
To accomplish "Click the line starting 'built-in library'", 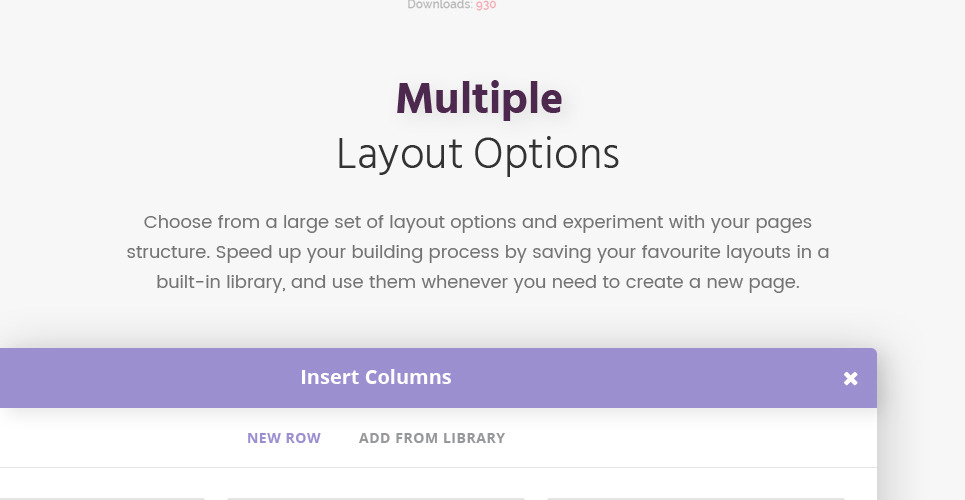I will [x=478, y=282].
